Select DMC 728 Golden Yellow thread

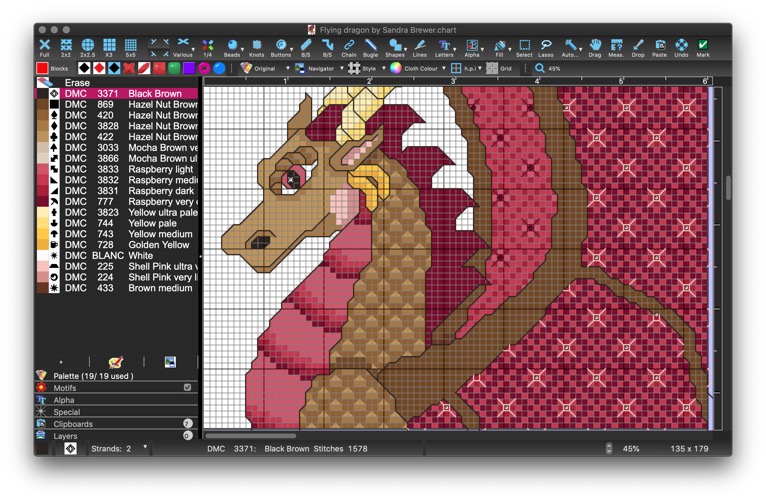tap(117, 245)
